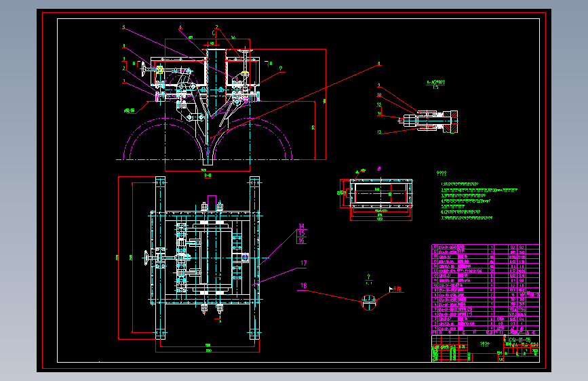Click the '????' heading above the green notes
This screenshot has height=381, width=588.
point(442,174)
